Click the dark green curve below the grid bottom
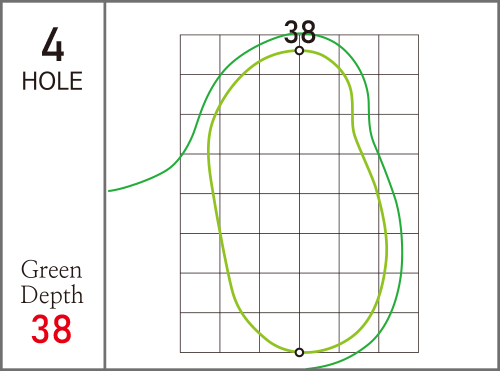Screen dimensions: 500x371 pyautogui.click(x=337, y=362)
